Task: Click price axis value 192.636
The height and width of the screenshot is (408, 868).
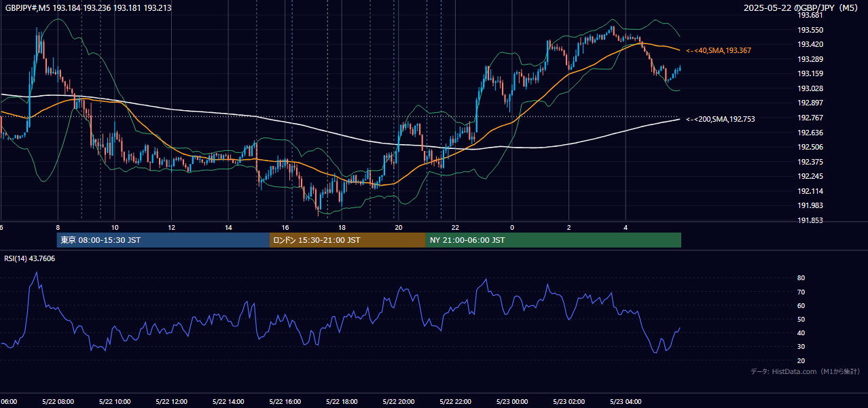Action: [x=810, y=133]
